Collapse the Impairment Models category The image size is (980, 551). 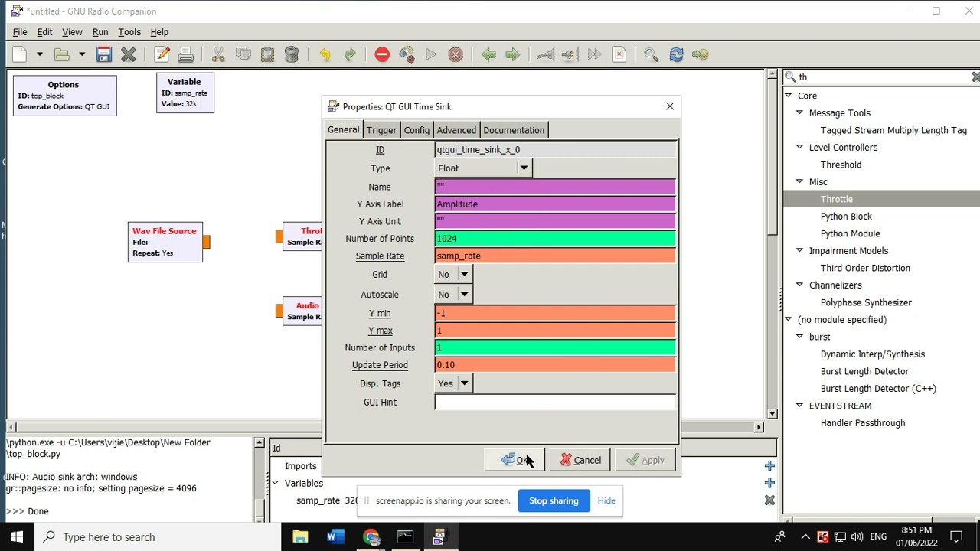(x=799, y=251)
